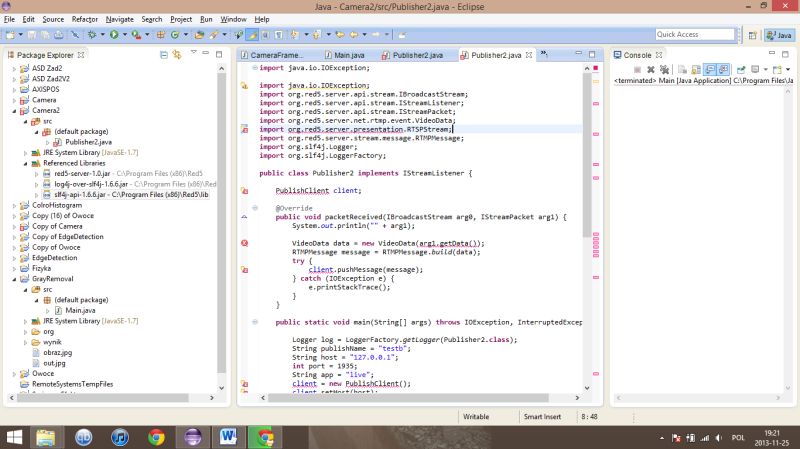
Task: Click the New file toolbar icon
Action: (x=10, y=35)
